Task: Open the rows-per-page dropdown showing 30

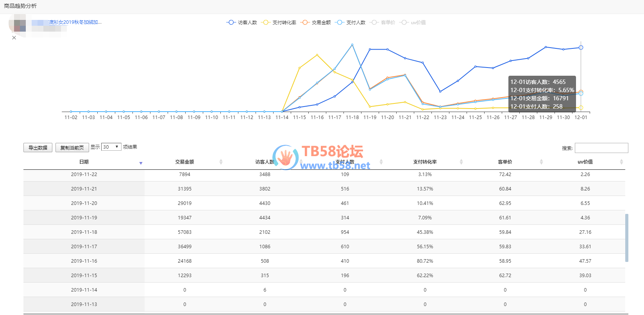Action: click(111, 147)
